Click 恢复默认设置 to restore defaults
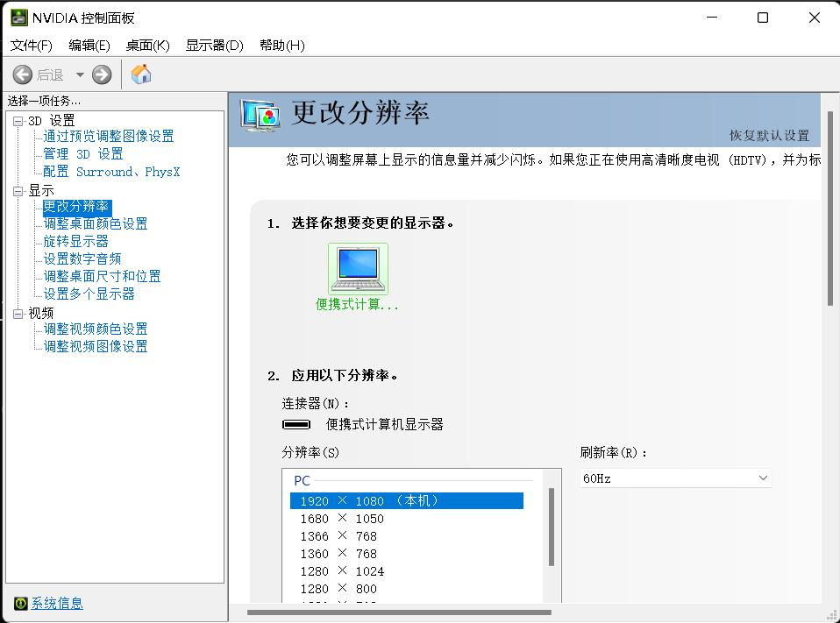 click(x=769, y=136)
